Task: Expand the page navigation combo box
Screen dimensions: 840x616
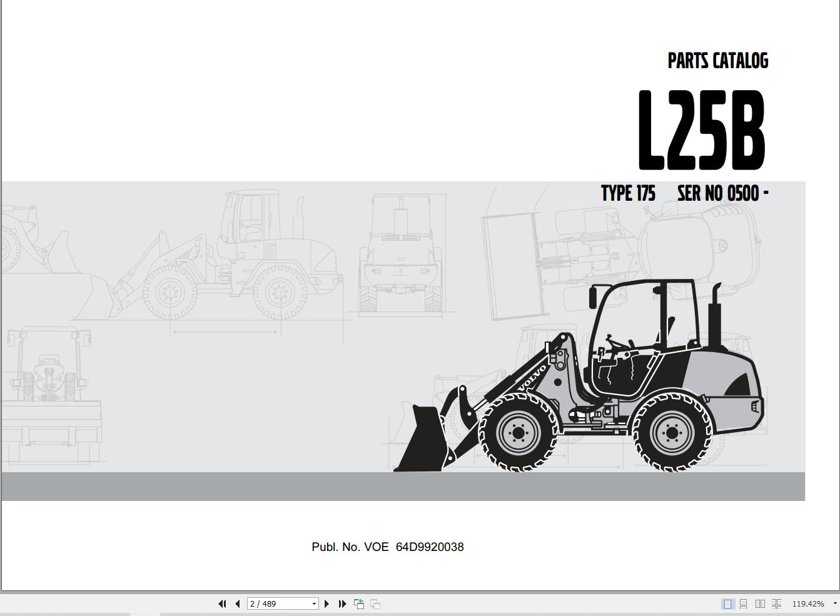Action: [315, 603]
